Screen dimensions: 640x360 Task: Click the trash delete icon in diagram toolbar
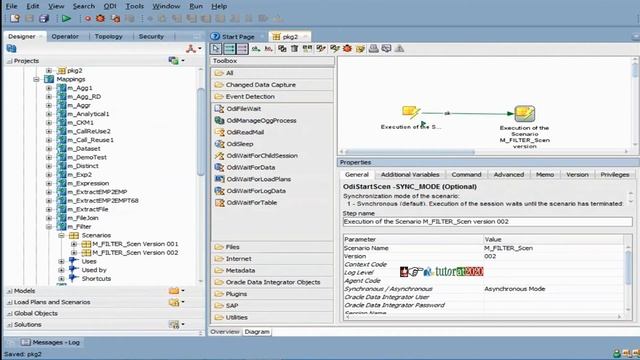pos(294,49)
